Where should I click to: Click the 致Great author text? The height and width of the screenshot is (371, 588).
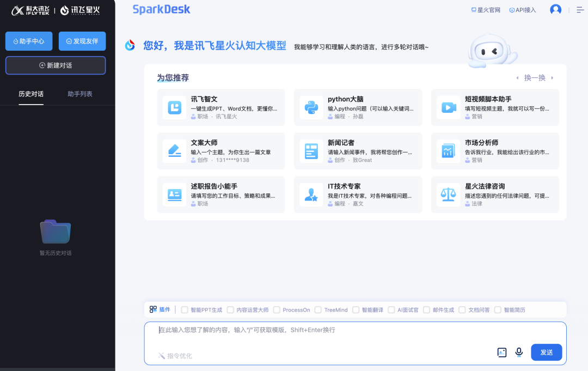[x=362, y=160]
